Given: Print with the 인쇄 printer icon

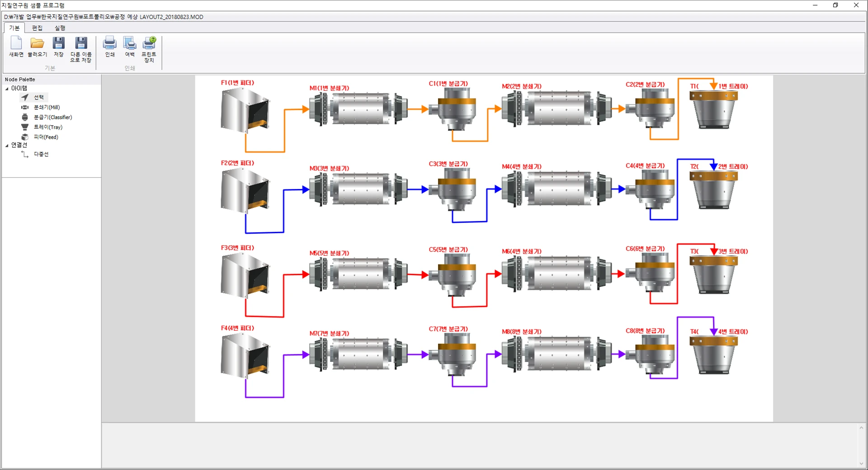Looking at the screenshot, I should point(110,43).
